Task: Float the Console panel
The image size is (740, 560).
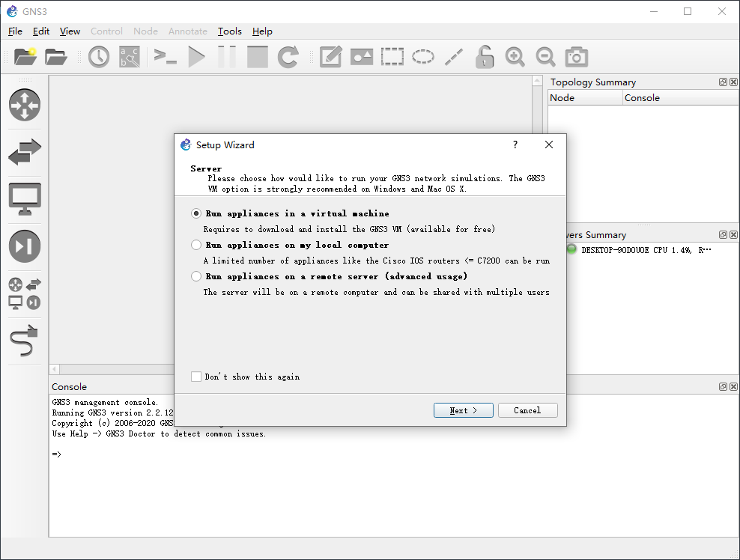Action: (723, 386)
